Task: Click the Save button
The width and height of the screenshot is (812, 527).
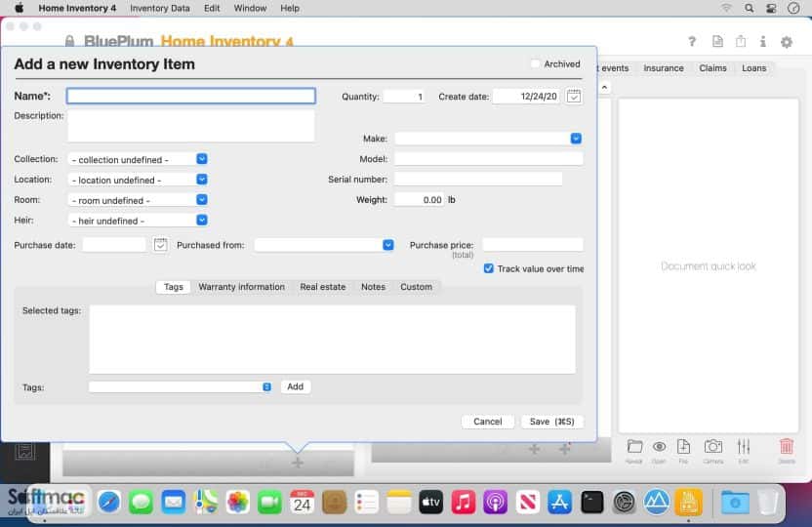Action: coord(552,422)
